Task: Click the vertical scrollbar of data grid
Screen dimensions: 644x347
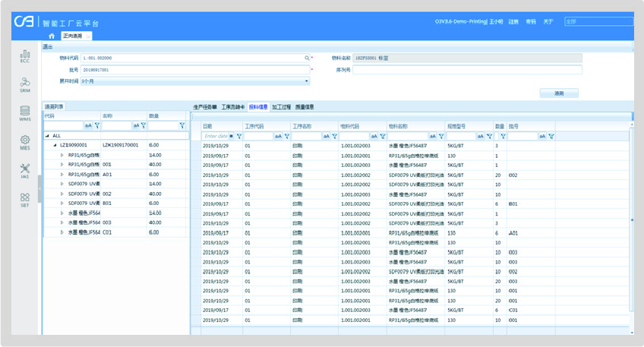Action: point(631,220)
